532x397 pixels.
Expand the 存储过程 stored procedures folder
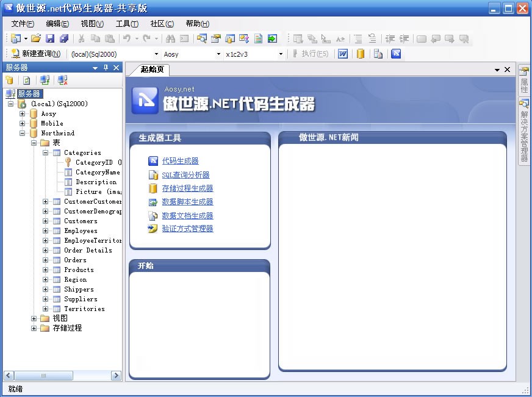(34, 328)
